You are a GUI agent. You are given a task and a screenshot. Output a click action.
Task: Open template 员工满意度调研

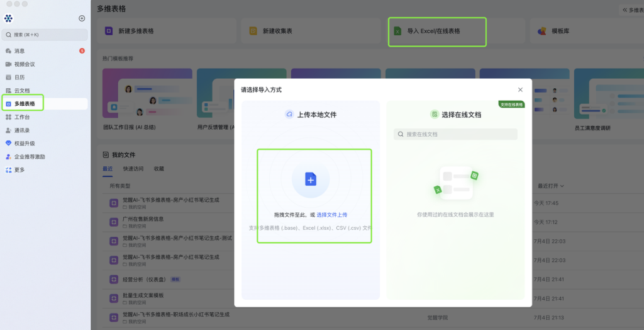point(609,100)
